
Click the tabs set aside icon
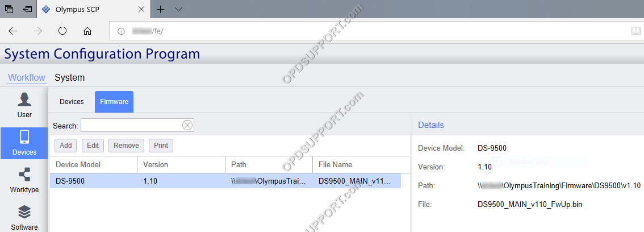pyautogui.click(x=9, y=9)
